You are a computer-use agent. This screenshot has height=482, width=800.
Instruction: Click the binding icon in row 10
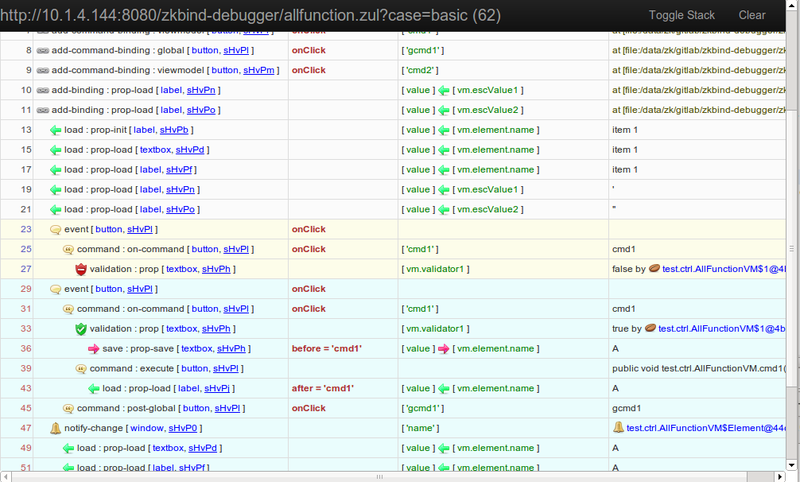click(x=43, y=90)
